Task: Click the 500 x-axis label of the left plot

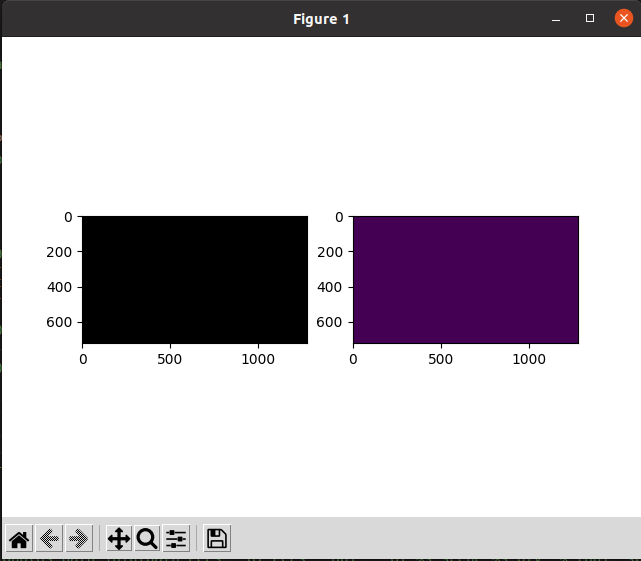Action: (170, 359)
